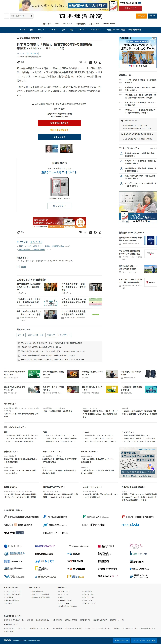161x644 pixels.
Task: Open the NIKKEI Financial logo
Action: (x=93, y=525)
